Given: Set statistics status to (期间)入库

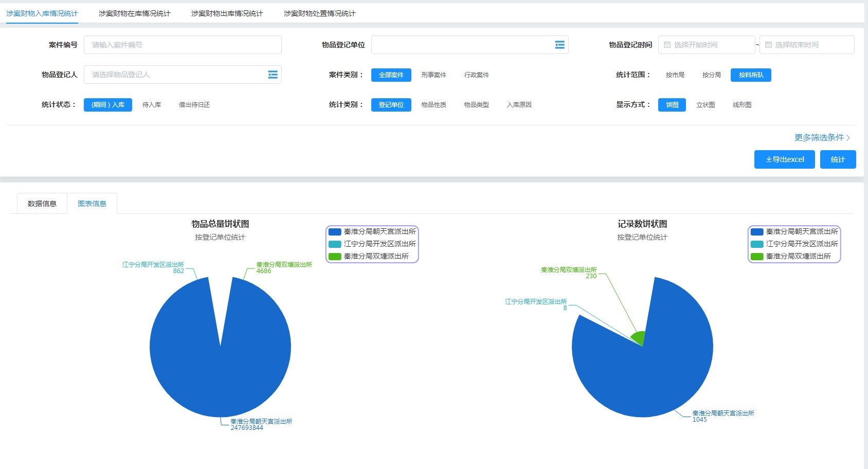Looking at the screenshot, I should click(x=108, y=105).
